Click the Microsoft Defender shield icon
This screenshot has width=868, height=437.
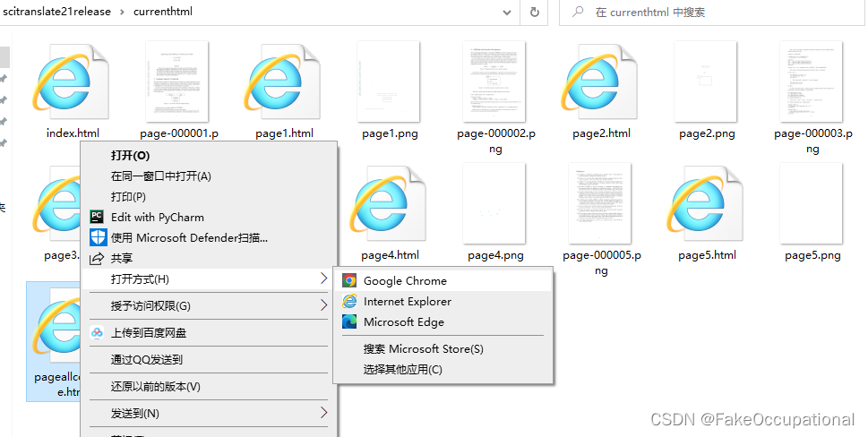click(x=98, y=238)
